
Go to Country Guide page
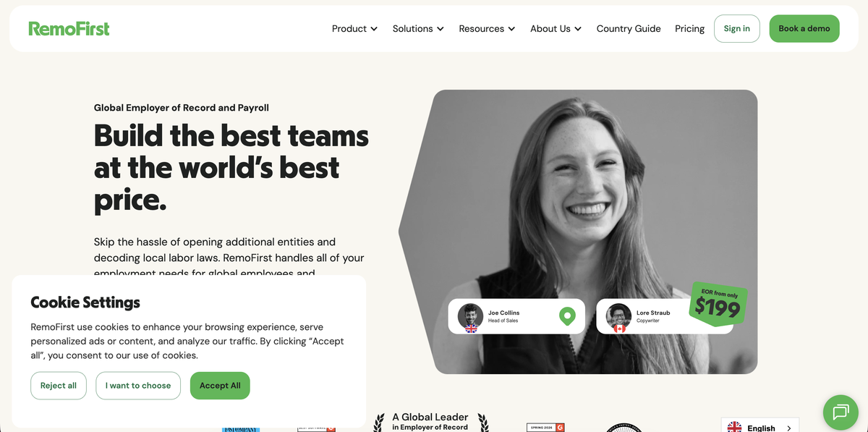tap(629, 29)
